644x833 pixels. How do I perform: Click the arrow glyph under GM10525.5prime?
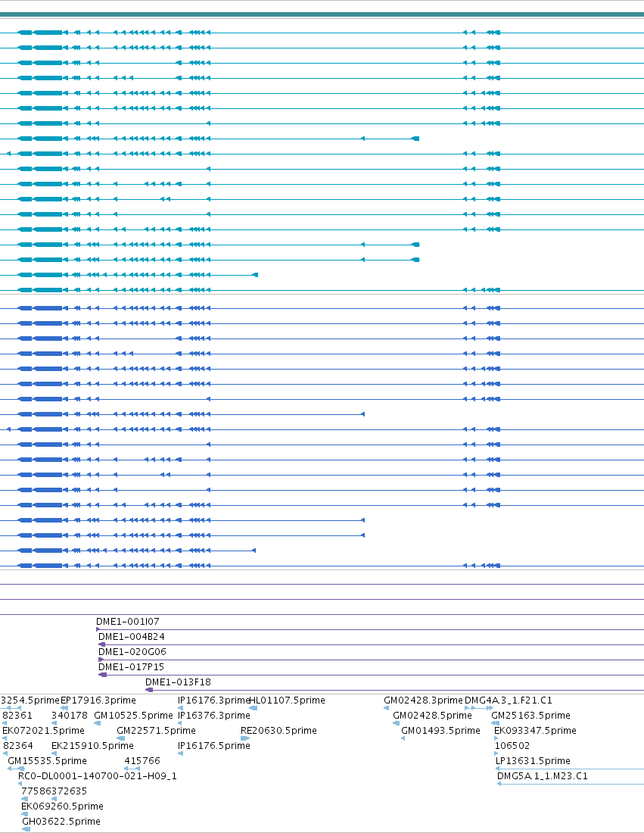pyautogui.click(x=97, y=723)
